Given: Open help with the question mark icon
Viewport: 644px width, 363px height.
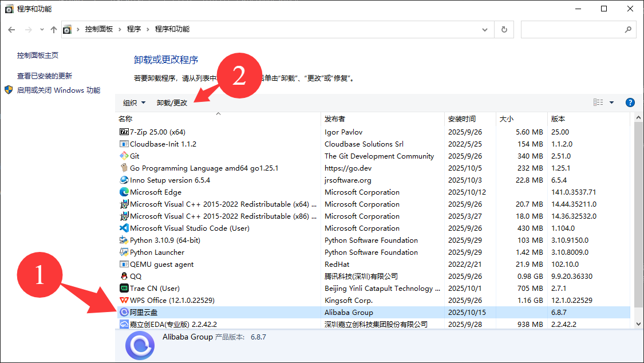Looking at the screenshot, I should click(x=630, y=102).
